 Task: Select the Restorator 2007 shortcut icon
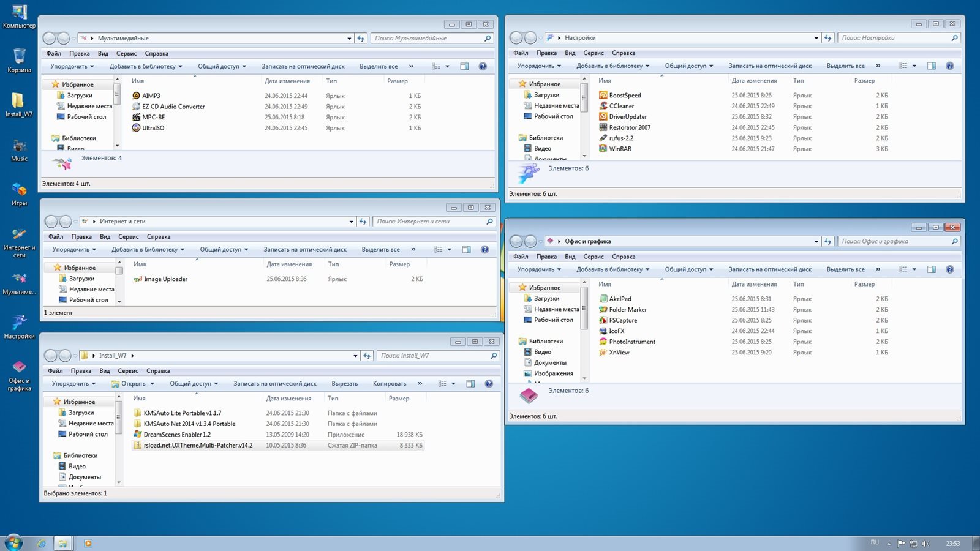(603, 127)
